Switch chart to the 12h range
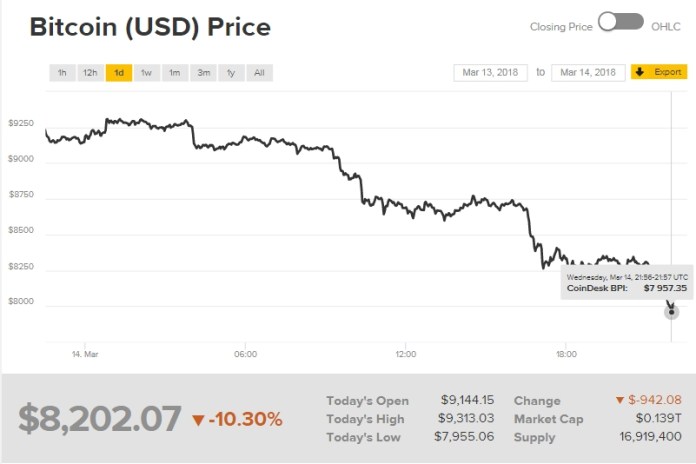696x464 pixels. [90, 73]
